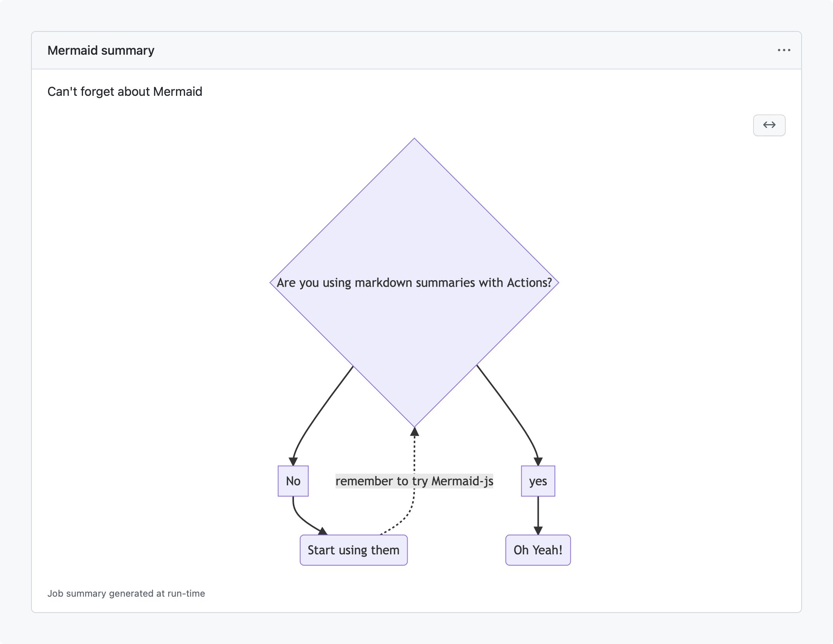Screen dimensions: 833x644
Task: Click the "remember to try Mermaid-js" edge label
Action: coord(414,481)
